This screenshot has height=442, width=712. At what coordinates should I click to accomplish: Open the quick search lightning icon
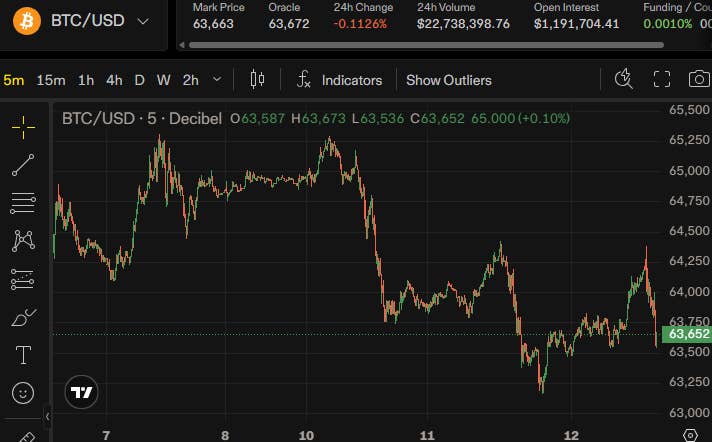(623, 79)
